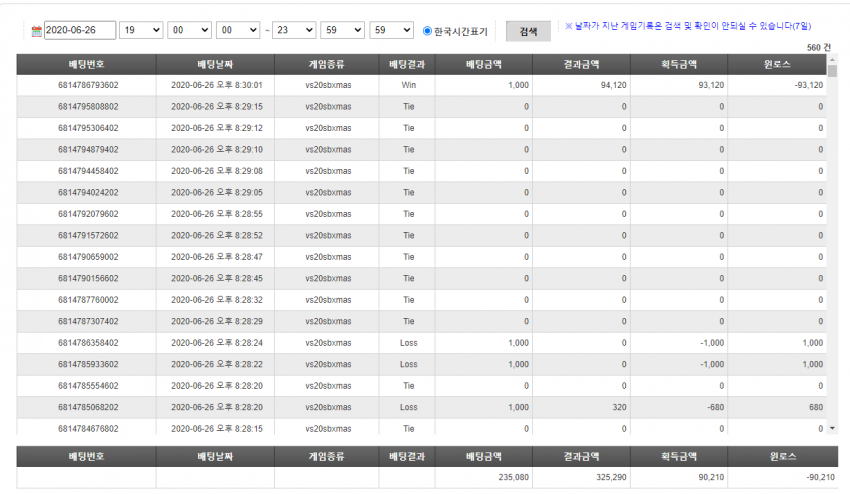The image size is (850, 494).
Task: Click the timestamp 오후 8:28:55
Action: [x=239, y=214]
